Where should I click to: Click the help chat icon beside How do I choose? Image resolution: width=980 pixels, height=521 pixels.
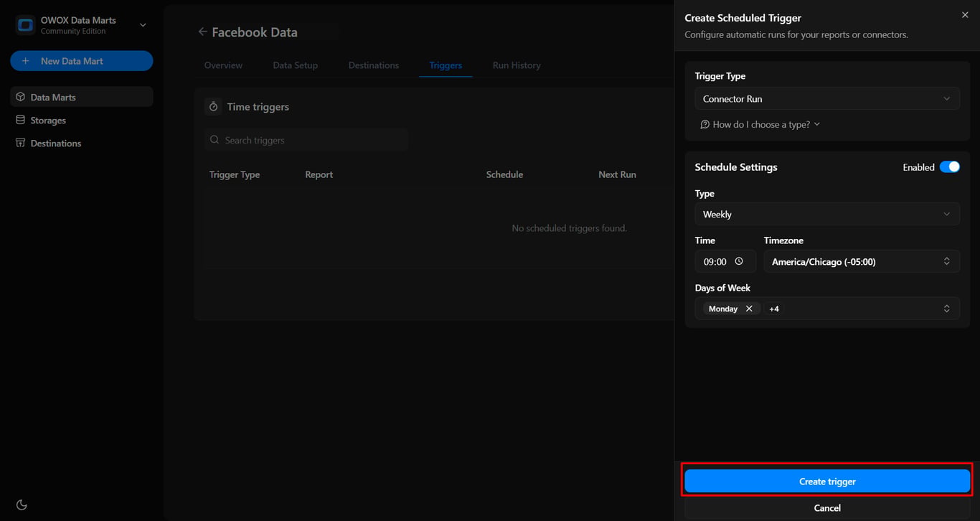click(705, 124)
